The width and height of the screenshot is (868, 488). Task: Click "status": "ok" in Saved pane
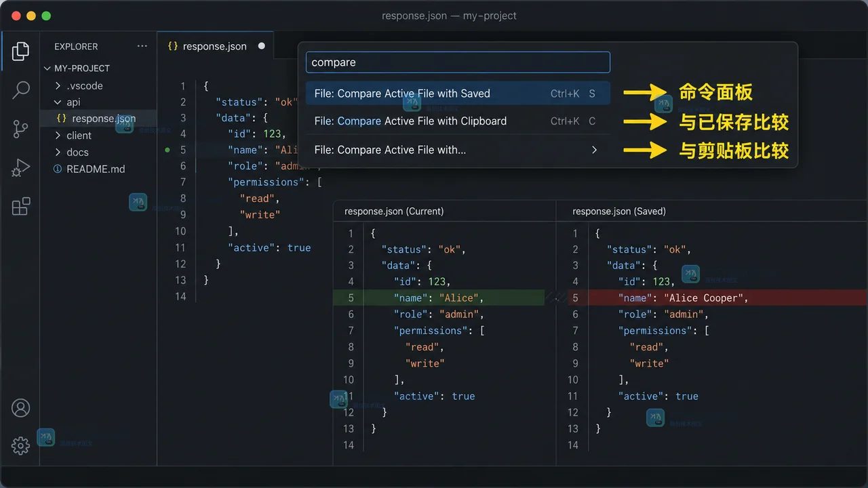pos(648,249)
